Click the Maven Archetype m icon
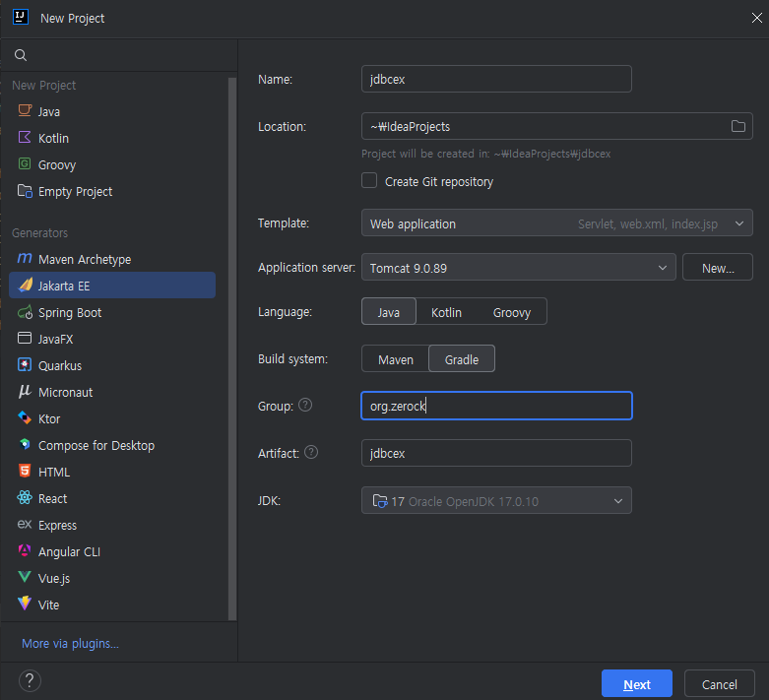 [25, 258]
